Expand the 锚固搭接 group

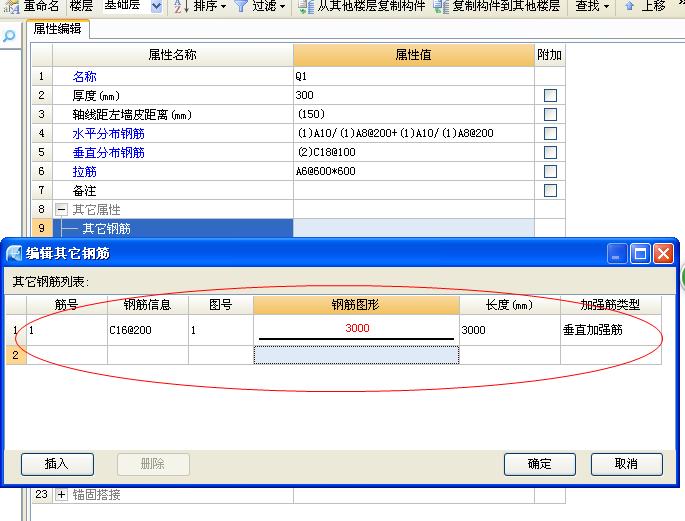[61, 495]
